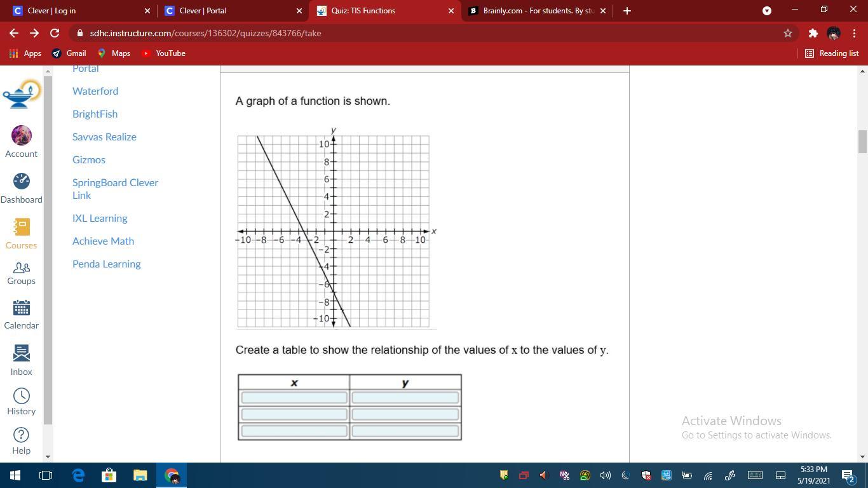The image size is (868, 488).
Task: Open the Canvas Account avatar
Action: (x=22, y=141)
